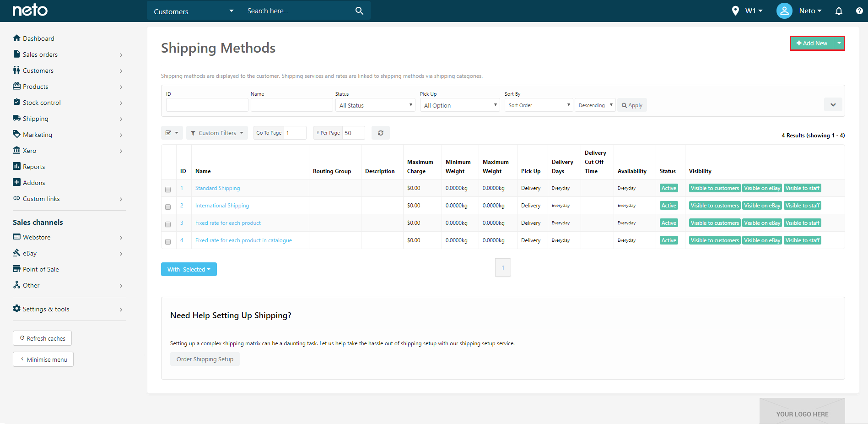Click the user avatar icon
The image size is (868, 424).
784,11
